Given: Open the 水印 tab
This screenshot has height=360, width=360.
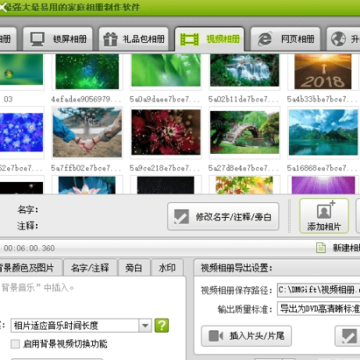Looking at the screenshot, I should 167,268.
